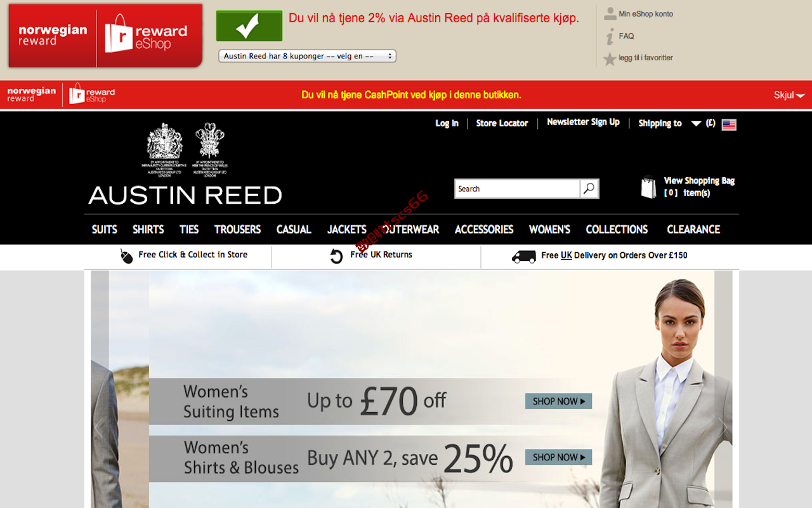This screenshot has height=508, width=812.
Task: Click Shop Now for Shirts & Blouses
Action: coord(559,457)
